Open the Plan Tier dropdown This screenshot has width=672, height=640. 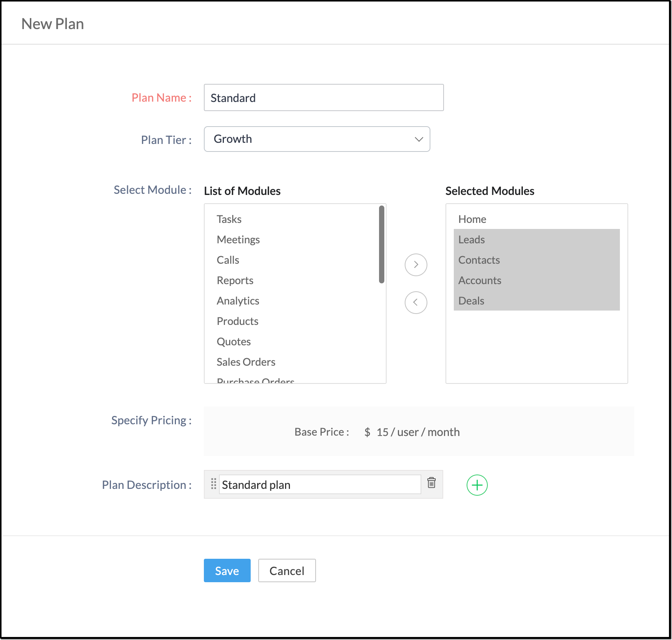click(x=317, y=139)
